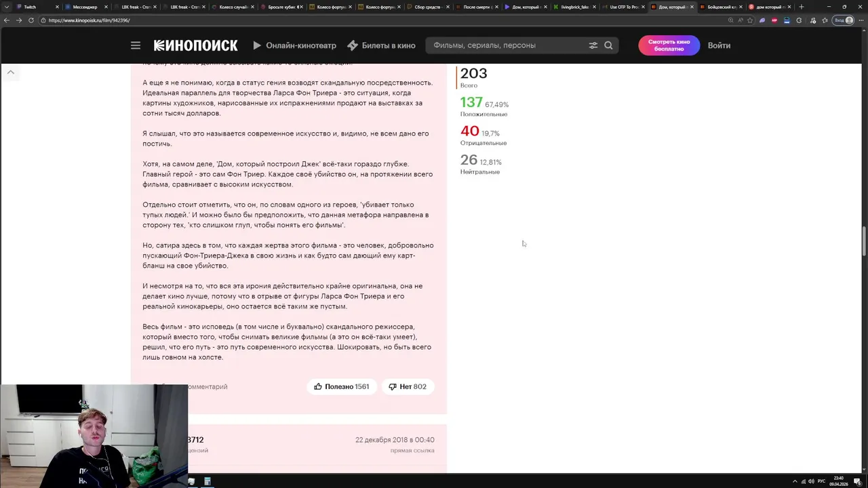Click review date 22 декабря 2018 в 00:40
Viewport: 868px width, 488px height.
395,440
